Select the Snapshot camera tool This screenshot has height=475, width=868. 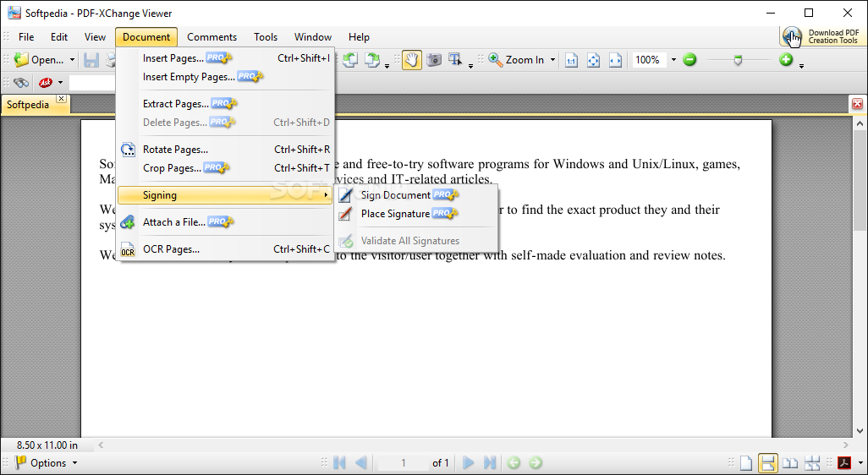click(x=434, y=60)
